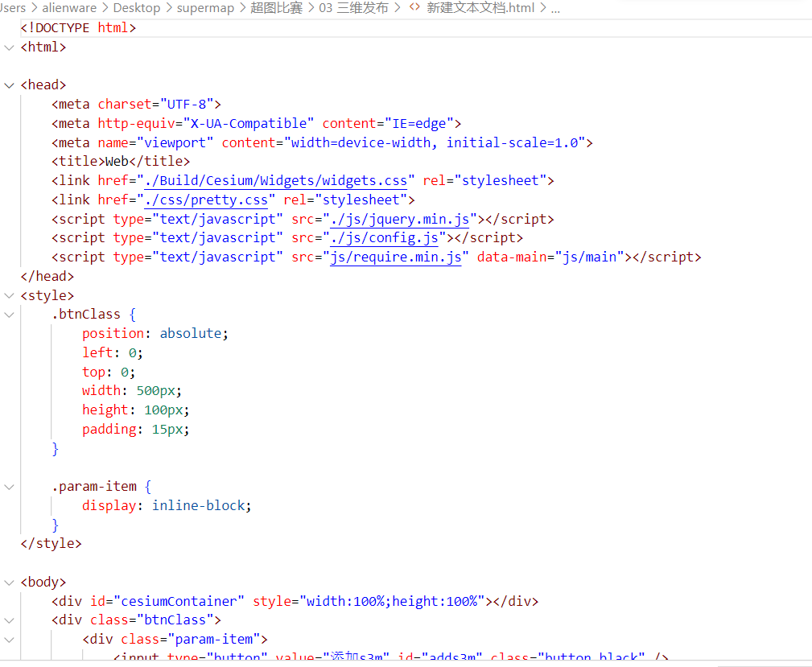The width and height of the screenshot is (812, 667).
Task: Click the display: inline-block declaration
Action: [167, 506]
